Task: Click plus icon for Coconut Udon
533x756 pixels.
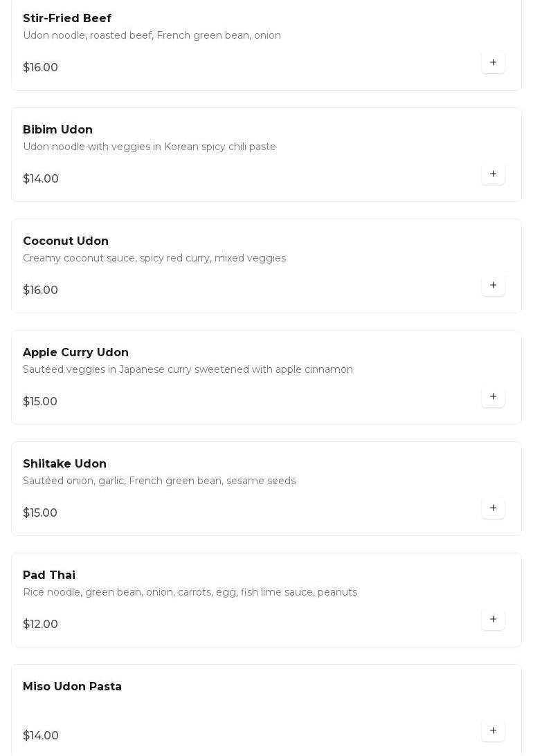Action: [x=493, y=286]
